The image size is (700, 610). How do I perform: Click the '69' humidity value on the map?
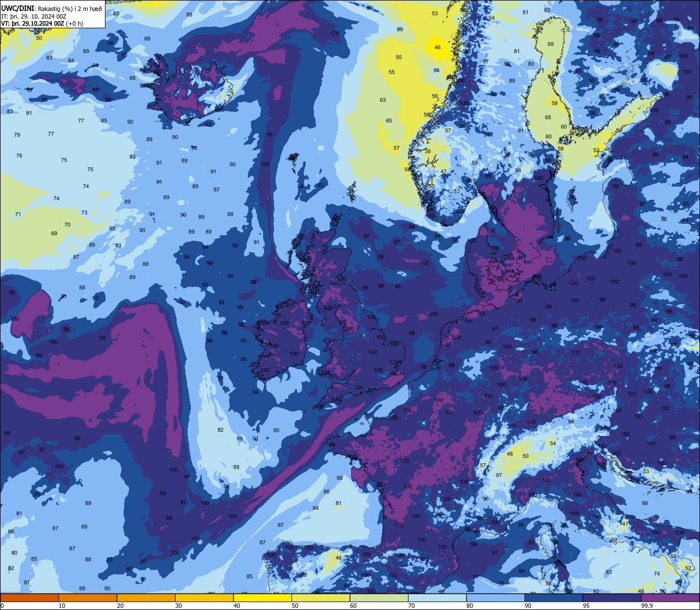[x=54, y=233]
